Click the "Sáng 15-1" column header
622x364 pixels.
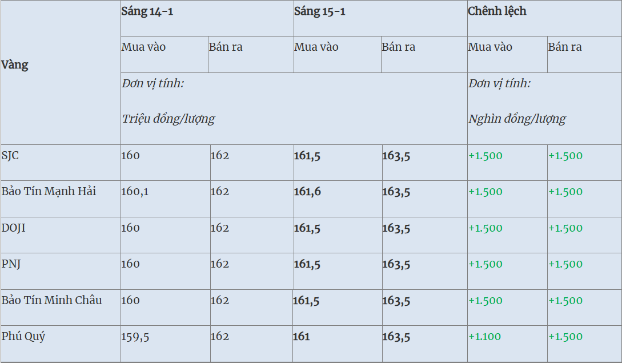click(x=320, y=11)
